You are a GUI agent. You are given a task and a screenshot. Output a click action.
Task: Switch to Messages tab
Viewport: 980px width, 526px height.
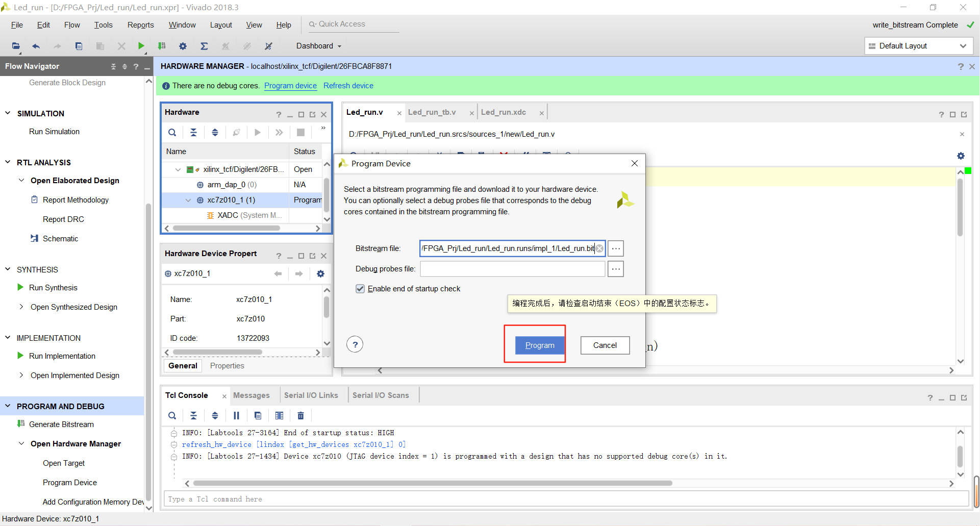[251, 395]
